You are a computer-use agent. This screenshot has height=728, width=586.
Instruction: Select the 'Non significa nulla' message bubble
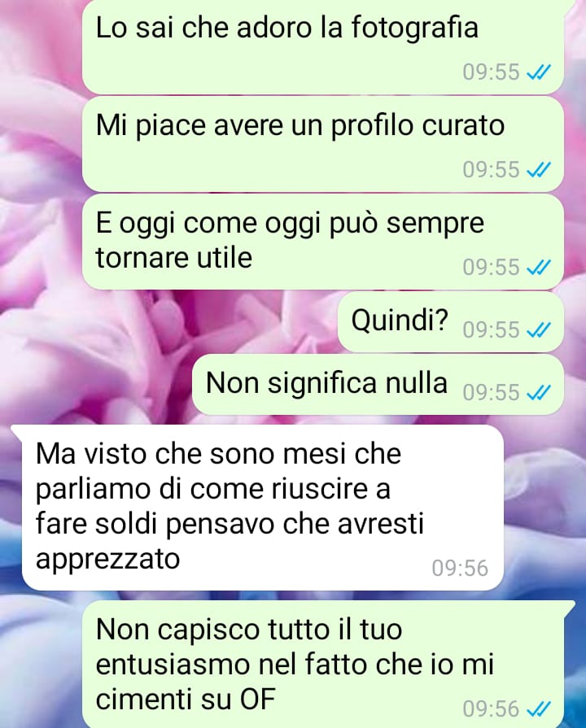point(378,385)
